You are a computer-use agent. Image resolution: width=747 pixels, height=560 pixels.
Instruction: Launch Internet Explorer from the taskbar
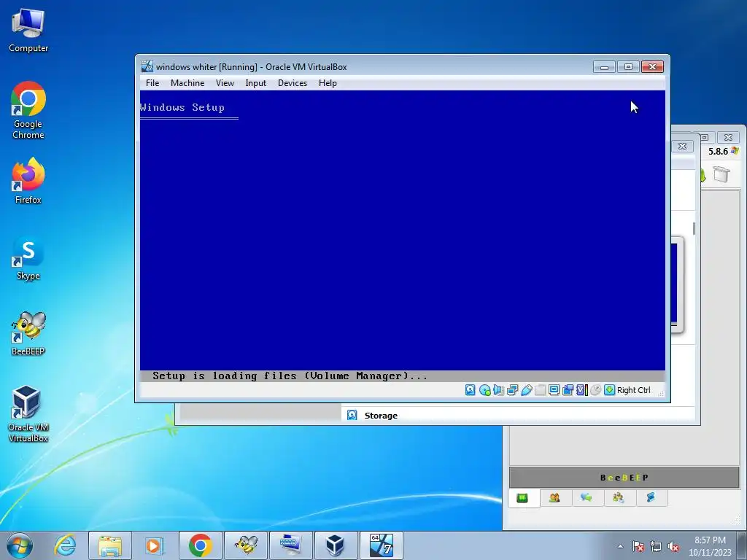coord(65,545)
